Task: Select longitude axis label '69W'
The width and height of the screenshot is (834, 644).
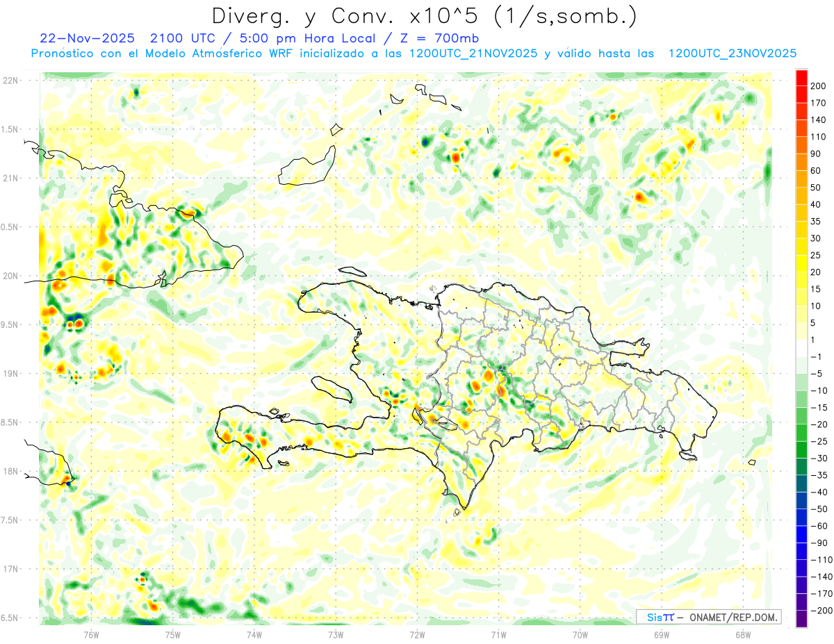Action: point(661,634)
